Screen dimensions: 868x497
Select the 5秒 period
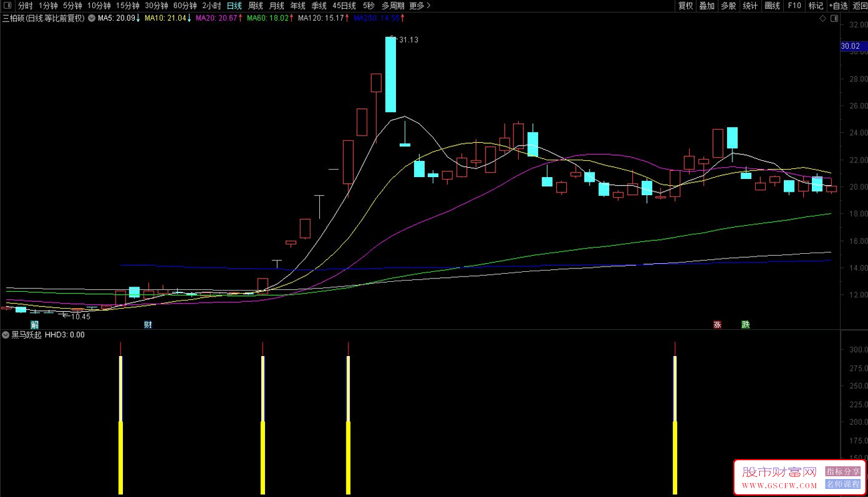pos(369,6)
